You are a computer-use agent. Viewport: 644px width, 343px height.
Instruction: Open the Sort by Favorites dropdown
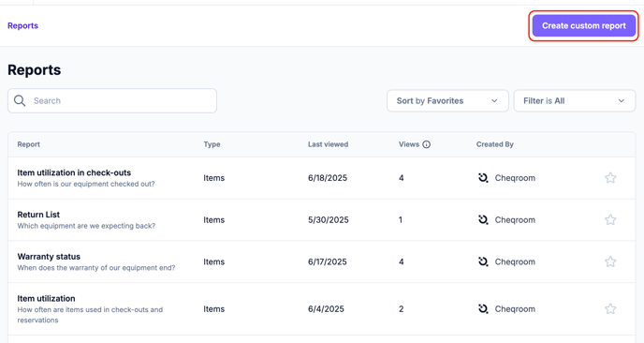coord(447,101)
